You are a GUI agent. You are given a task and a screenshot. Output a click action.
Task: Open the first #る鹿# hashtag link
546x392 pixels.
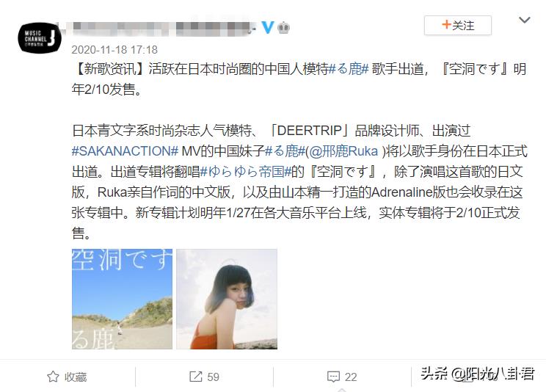[349, 69]
